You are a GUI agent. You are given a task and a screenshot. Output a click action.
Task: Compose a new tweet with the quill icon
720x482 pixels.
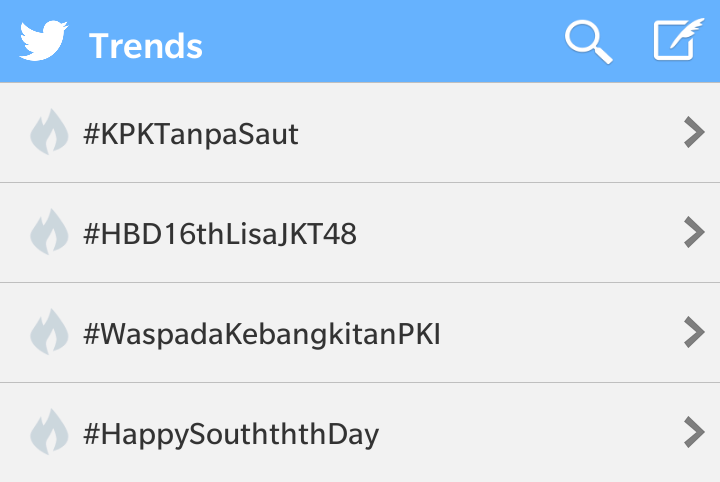coord(679,39)
